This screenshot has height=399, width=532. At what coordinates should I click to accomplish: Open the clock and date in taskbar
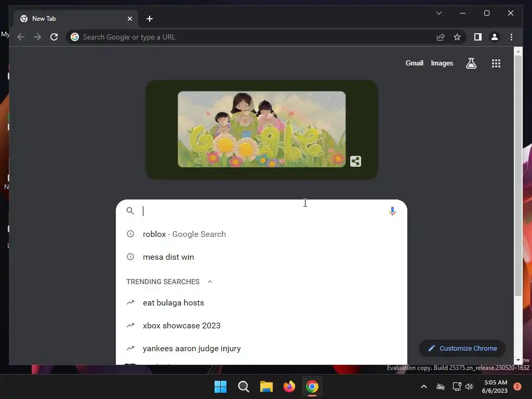click(x=495, y=387)
